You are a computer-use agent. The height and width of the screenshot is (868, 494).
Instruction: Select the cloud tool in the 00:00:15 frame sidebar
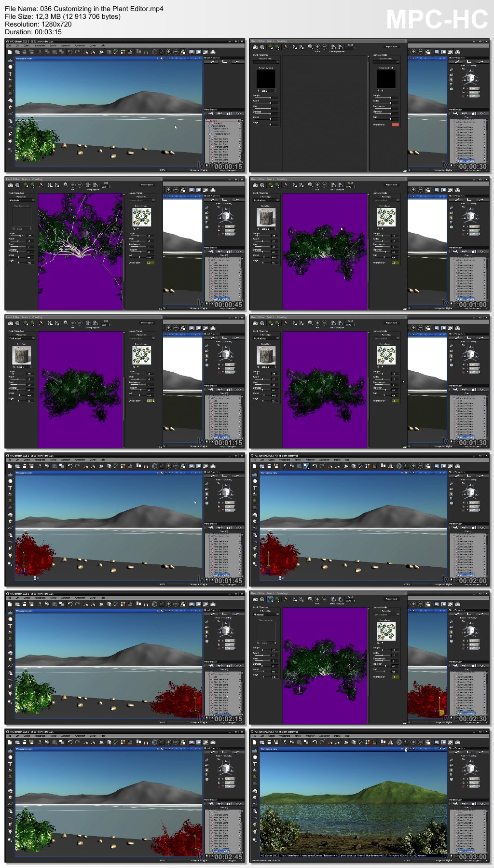point(10,100)
